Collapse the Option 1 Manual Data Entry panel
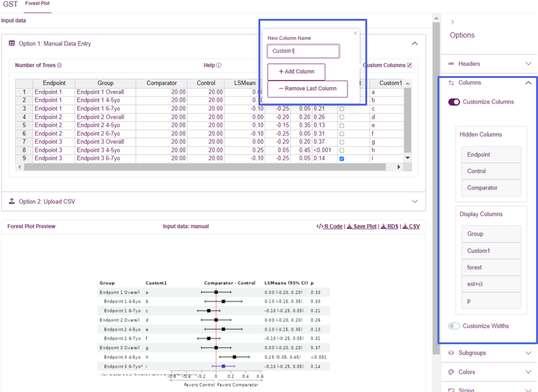Viewport: 538px width, 392px height. [x=415, y=43]
